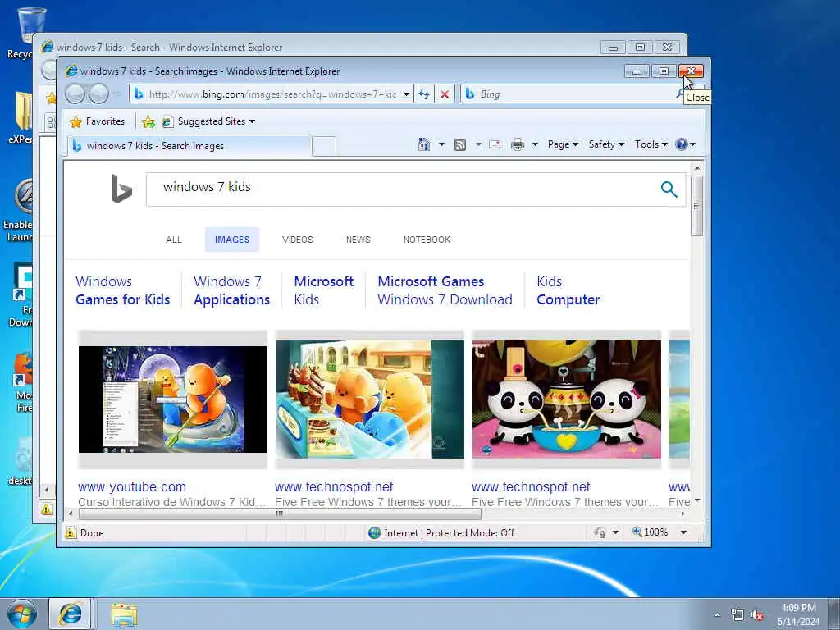Viewport: 840px width, 630px height.
Task: Expand the recent pages dropdown arrow
Action: pos(117,94)
